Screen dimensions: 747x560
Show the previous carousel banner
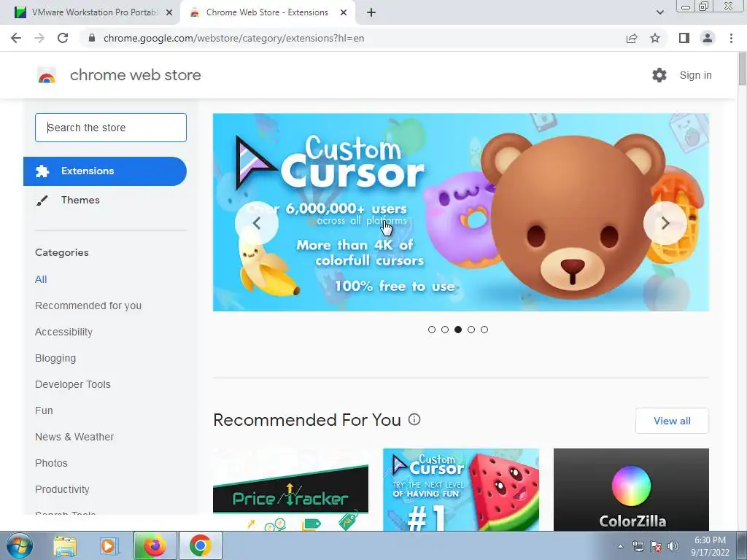point(256,223)
